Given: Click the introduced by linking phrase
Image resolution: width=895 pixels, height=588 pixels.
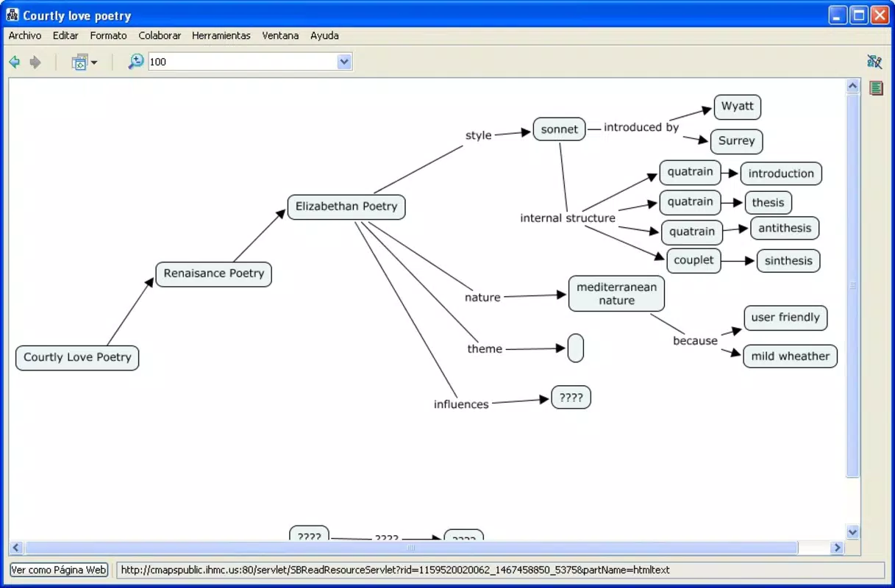Looking at the screenshot, I should click(641, 127).
